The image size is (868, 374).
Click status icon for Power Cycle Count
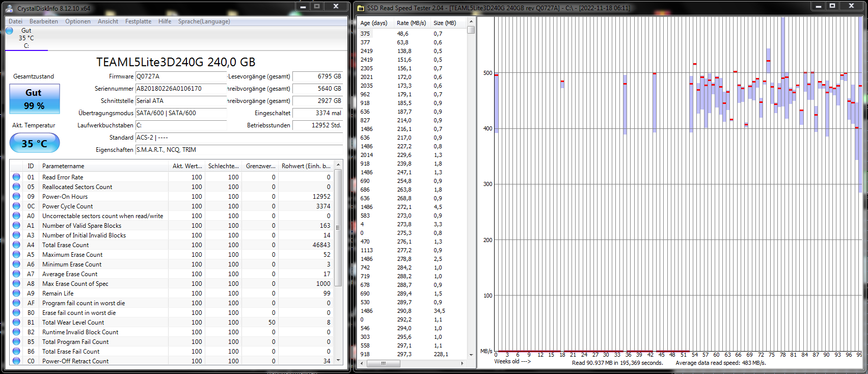pyautogui.click(x=16, y=206)
